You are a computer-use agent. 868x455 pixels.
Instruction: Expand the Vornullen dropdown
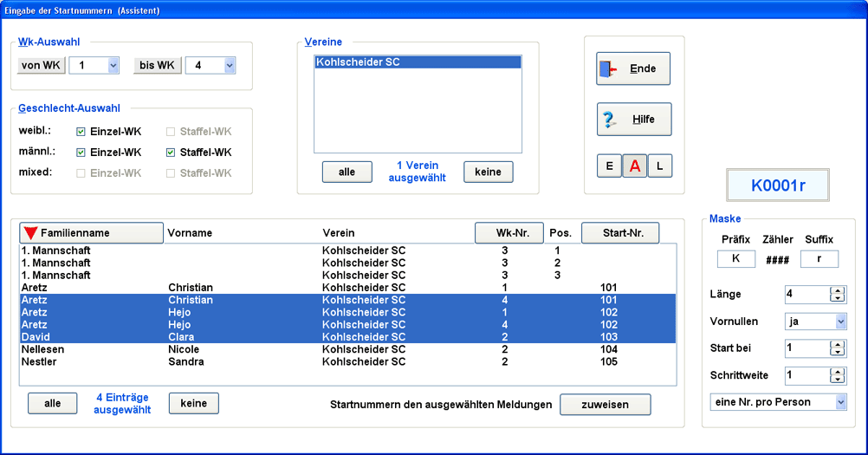tap(839, 322)
